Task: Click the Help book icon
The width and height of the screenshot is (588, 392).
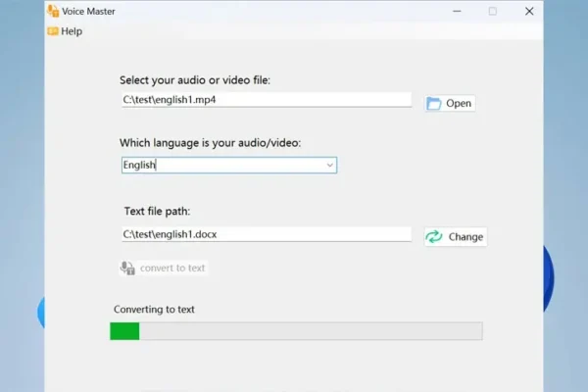Action: click(x=53, y=31)
